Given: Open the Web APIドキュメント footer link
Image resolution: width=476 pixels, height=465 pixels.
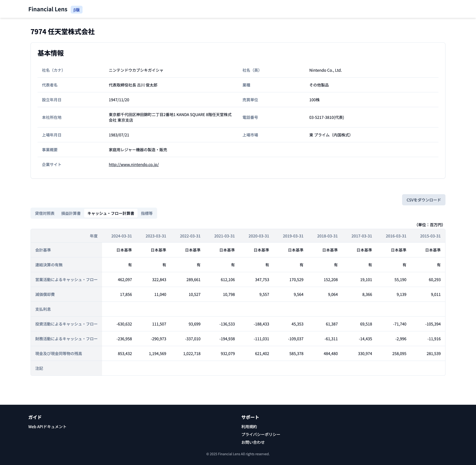Looking at the screenshot, I should pos(47,427).
